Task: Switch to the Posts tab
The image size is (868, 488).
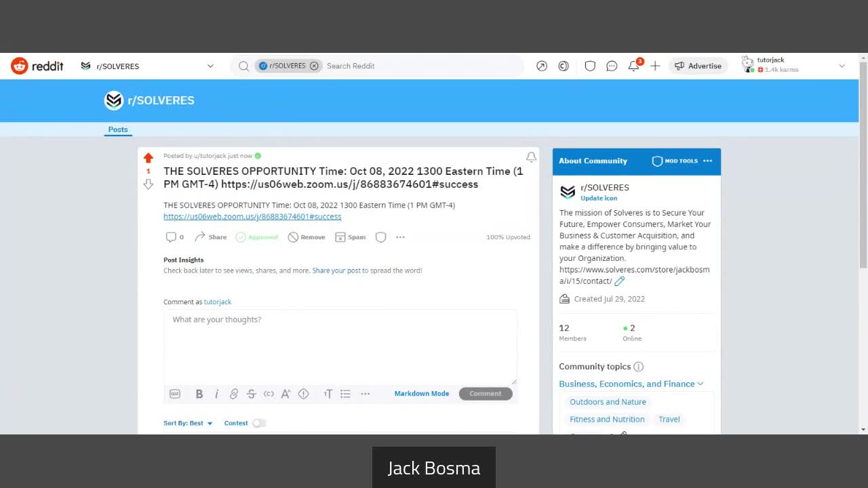Action: pos(118,129)
